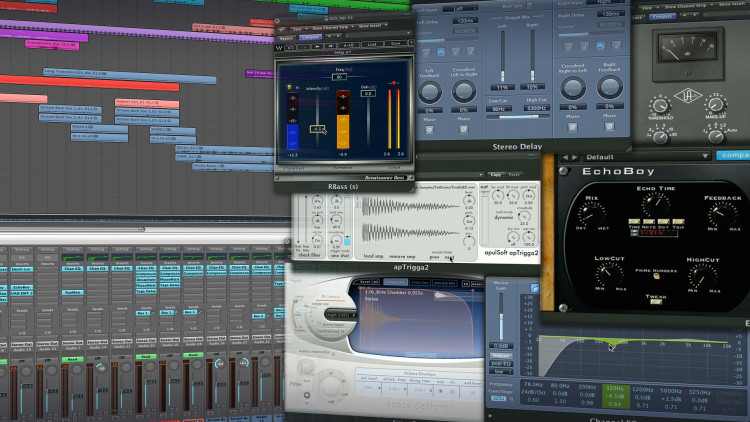750x422 pixels.
Task: Toggle Right Feedback phase invert button
Action: 609,127
